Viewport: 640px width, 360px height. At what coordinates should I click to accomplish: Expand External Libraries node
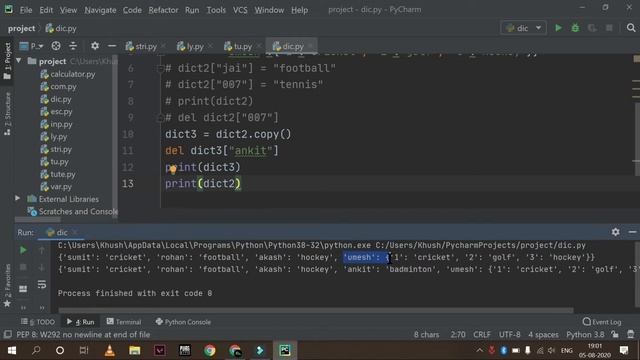click(18, 198)
